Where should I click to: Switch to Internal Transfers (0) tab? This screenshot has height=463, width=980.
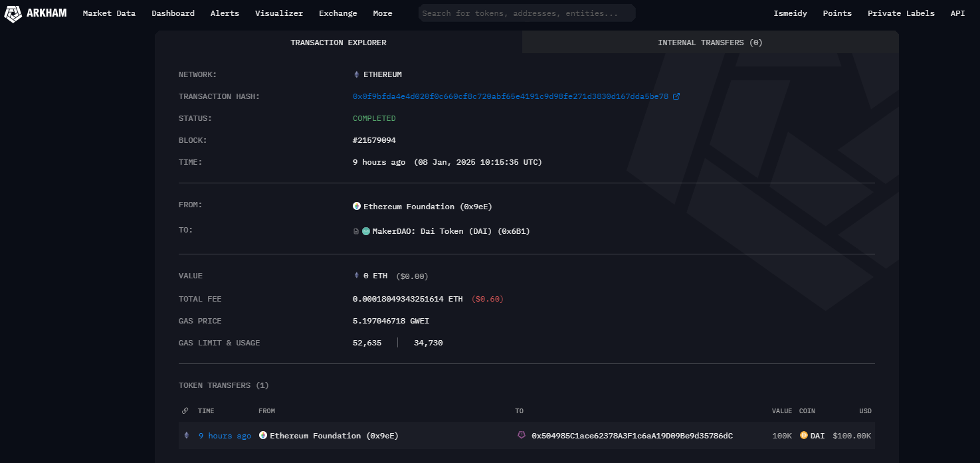click(x=710, y=43)
